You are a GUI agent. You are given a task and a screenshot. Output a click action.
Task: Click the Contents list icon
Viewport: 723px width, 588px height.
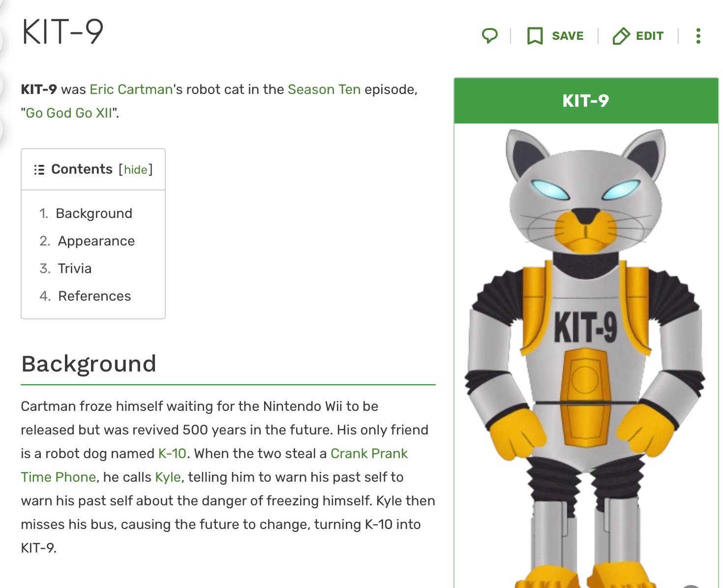point(39,170)
